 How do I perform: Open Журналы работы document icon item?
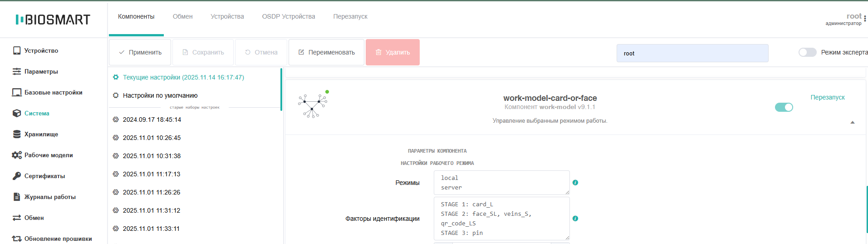coord(17,197)
